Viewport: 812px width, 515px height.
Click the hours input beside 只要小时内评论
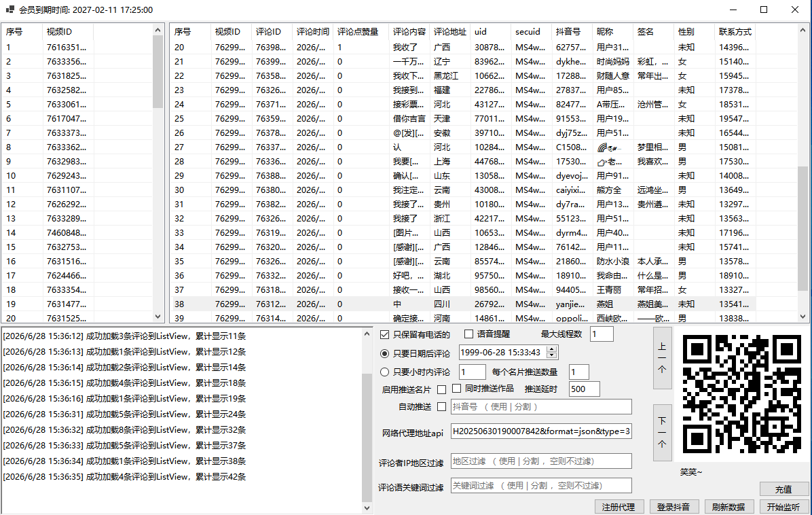coord(473,372)
